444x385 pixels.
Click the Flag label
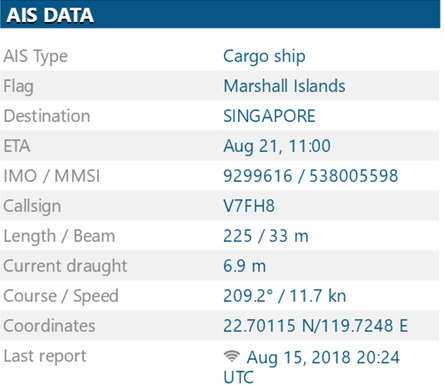pyautogui.click(x=18, y=86)
